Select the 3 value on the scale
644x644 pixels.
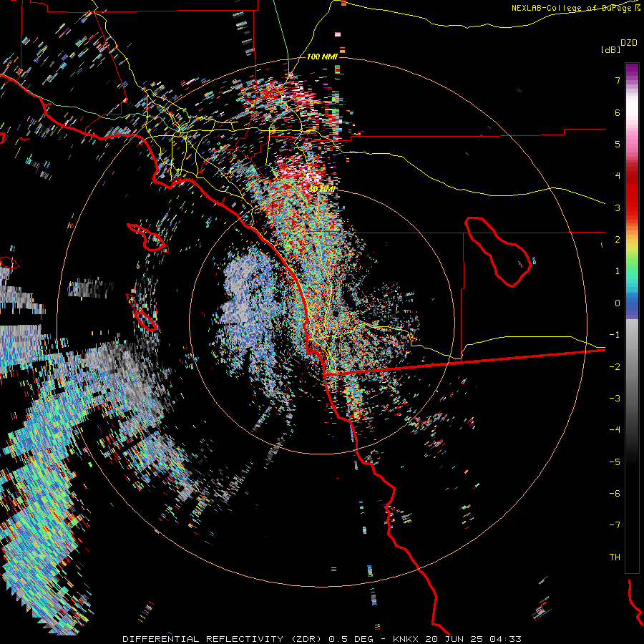point(618,208)
